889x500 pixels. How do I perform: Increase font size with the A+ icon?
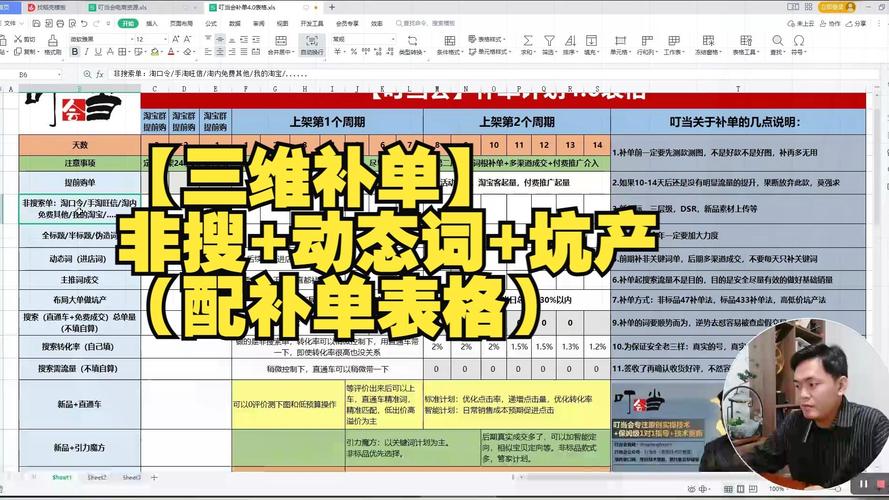175,39
